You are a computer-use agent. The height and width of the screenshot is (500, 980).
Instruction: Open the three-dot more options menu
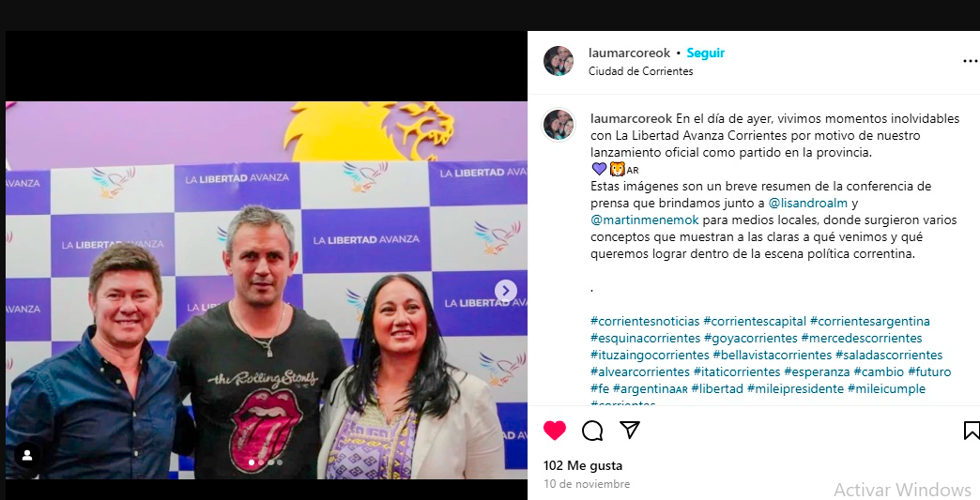[x=971, y=61]
